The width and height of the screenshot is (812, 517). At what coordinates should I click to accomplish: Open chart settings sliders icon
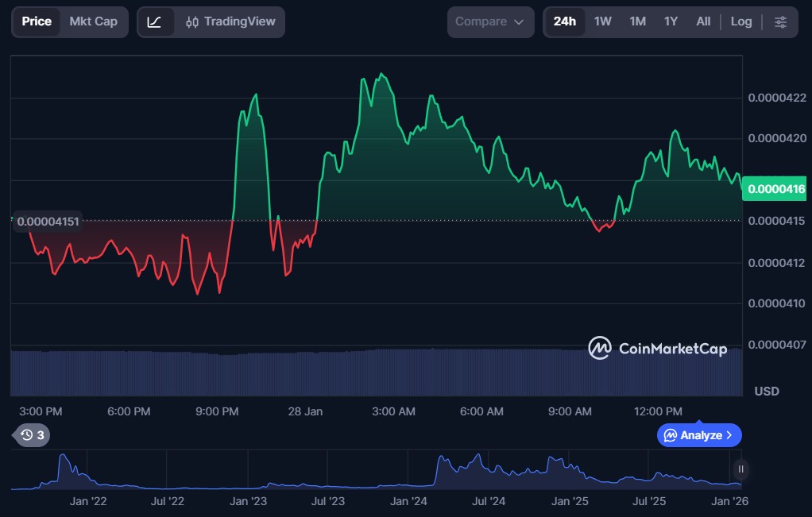coord(781,22)
